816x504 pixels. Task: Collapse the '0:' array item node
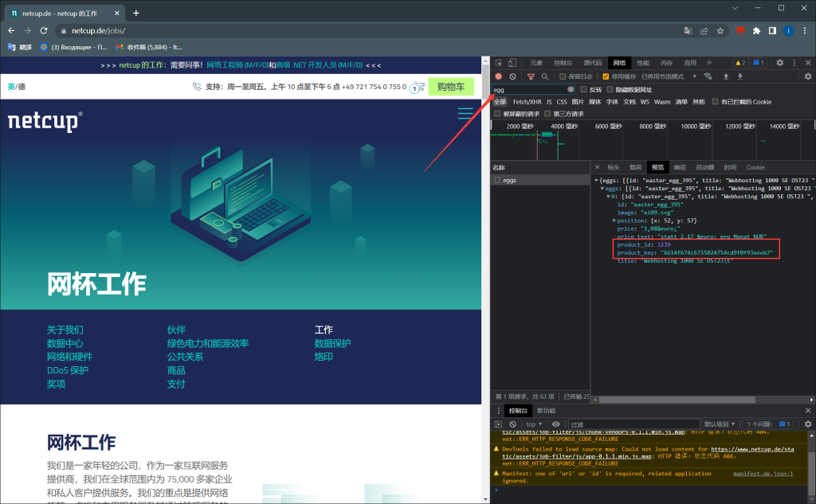pyautogui.click(x=608, y=197)
